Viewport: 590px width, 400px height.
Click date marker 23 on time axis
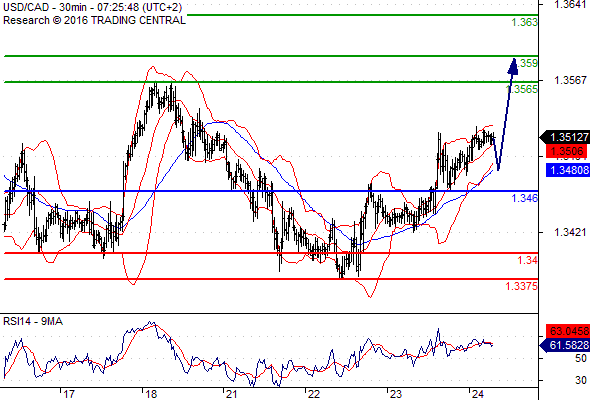395,394
